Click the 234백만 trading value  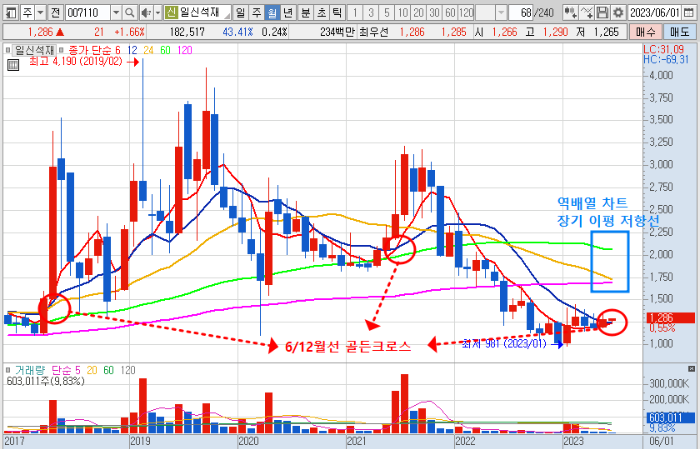point(338,32)
